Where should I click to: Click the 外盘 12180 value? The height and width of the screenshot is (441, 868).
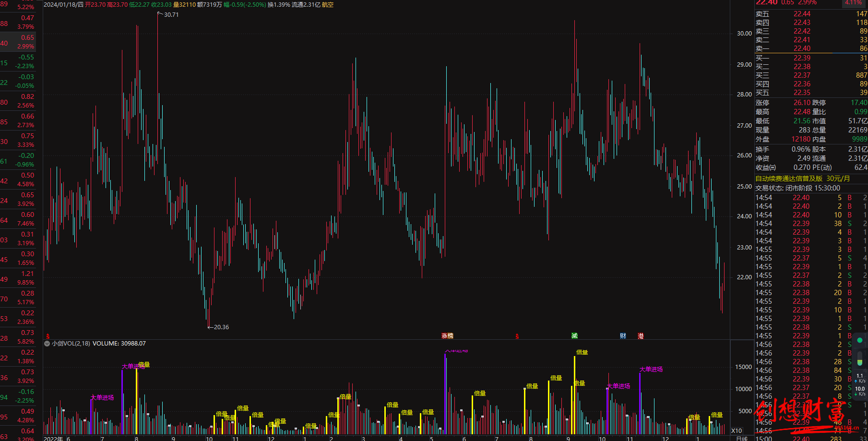point(801,139)
